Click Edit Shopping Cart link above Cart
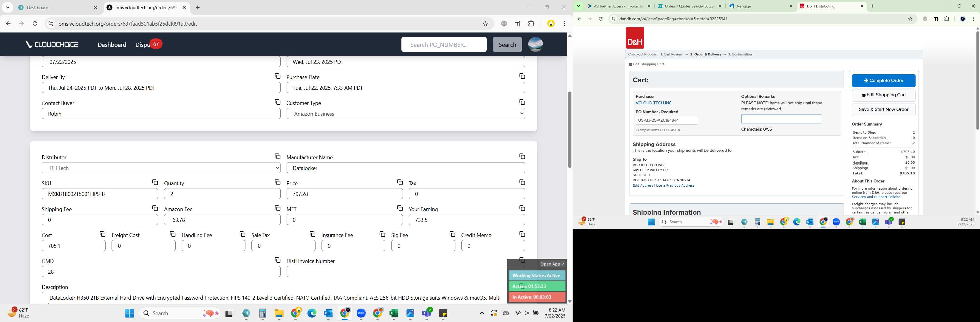Viewport: 980px width, 322px height. coord(646,64)
